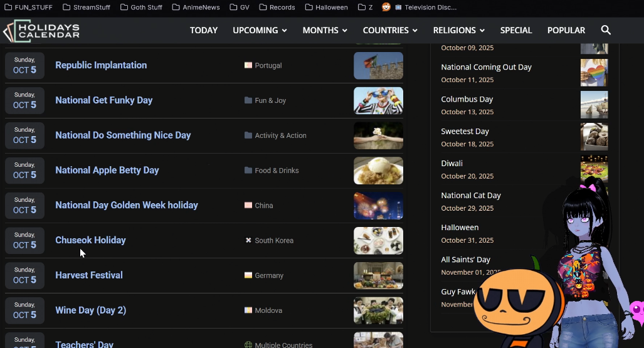Click the South Korea flag icon
This screenshot has height=348, width=644.
(x=248, y=240)
